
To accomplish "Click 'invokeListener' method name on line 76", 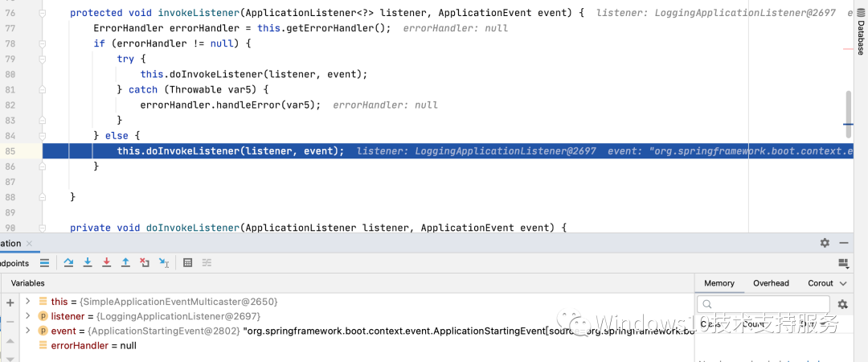I will coord(199,12).
